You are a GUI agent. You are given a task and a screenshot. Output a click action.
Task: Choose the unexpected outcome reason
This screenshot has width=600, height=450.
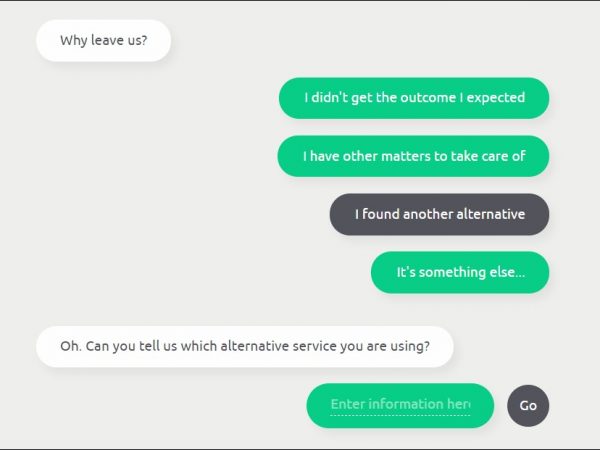[x=414, y=98]
